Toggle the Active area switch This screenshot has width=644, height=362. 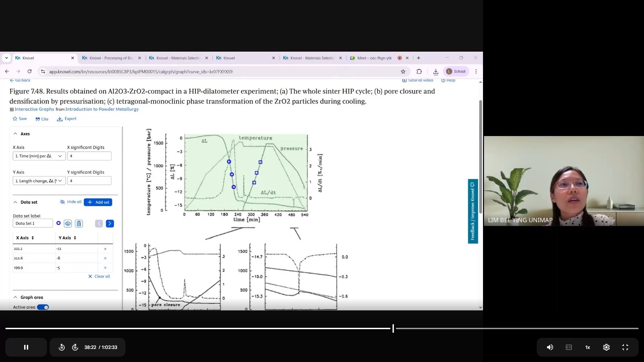(x=43, y=307)
